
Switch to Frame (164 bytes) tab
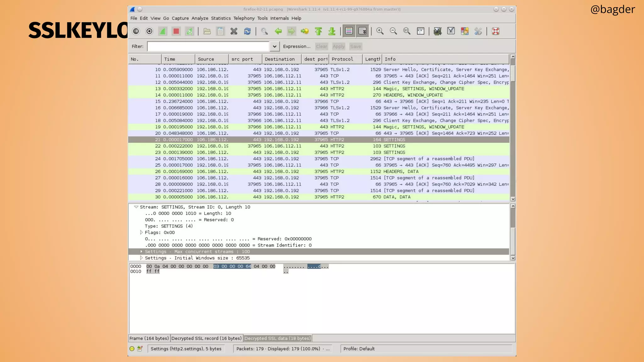tap(149, 338)
